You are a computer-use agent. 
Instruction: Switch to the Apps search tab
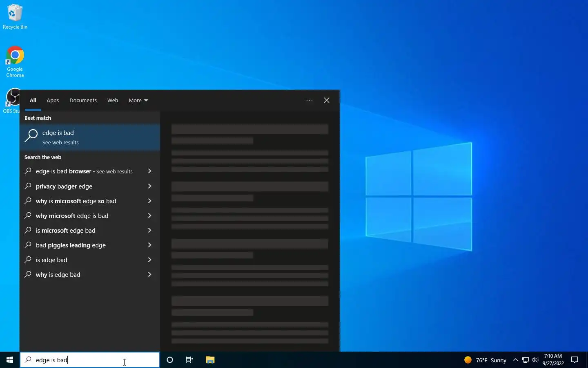tap(53, 100)
